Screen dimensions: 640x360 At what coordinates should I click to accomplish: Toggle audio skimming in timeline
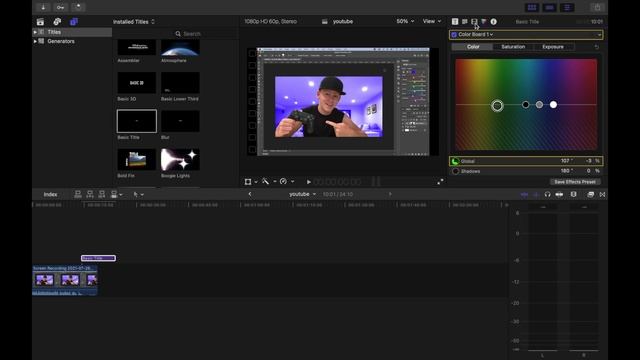click(536, 195)
